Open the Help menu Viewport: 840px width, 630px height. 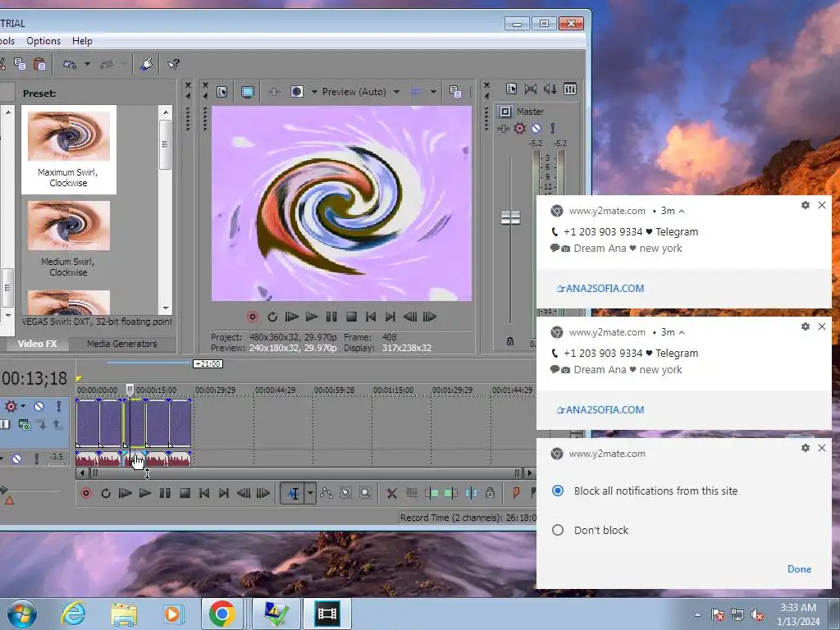(x=82, y=41)
